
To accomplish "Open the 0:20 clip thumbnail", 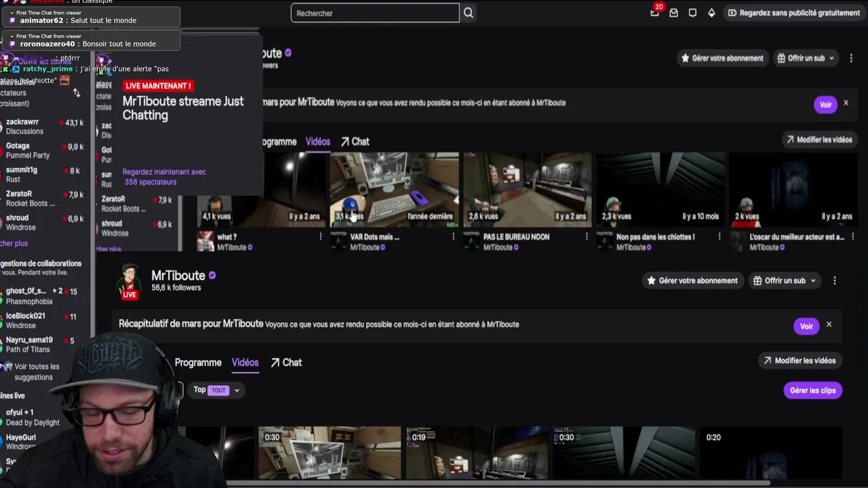I will click(x=771, y=453).
